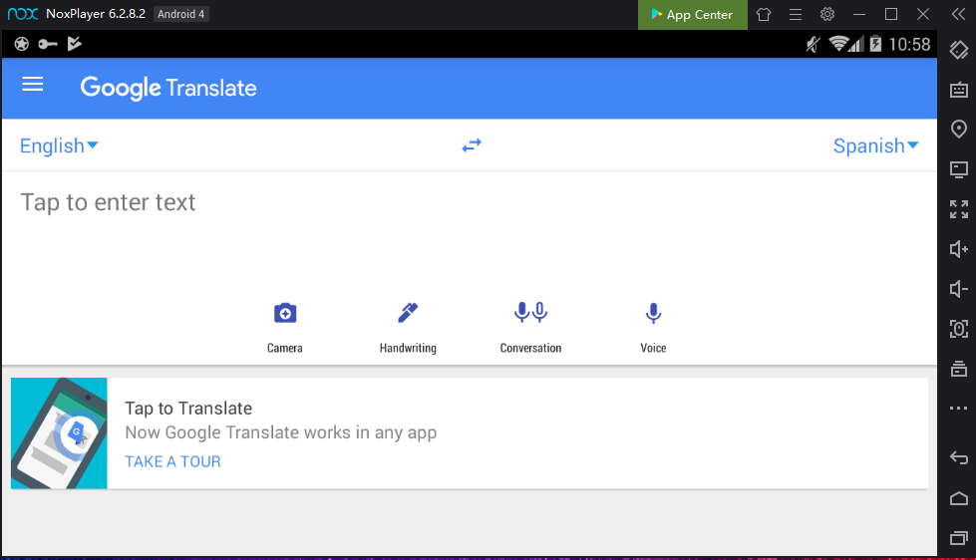The image size is (976, 560).
Task: Toggle fullscreen from the sidebar
Action: [x=959, y=209]
